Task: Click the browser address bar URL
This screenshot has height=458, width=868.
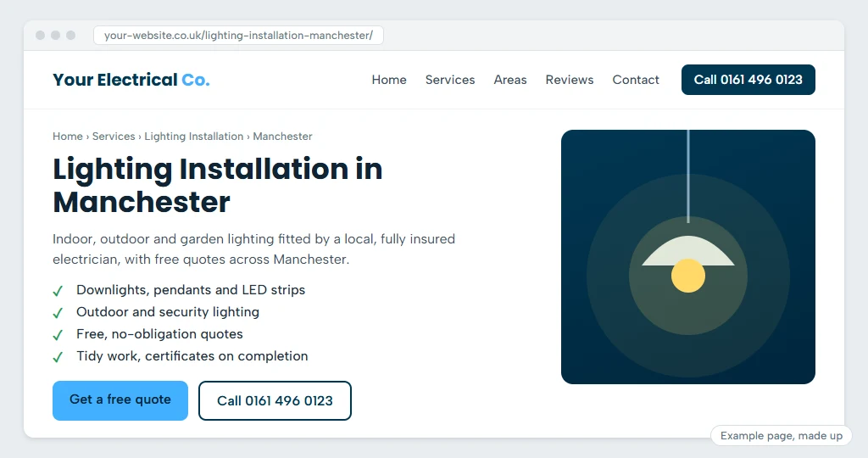Action: [238, 36]
